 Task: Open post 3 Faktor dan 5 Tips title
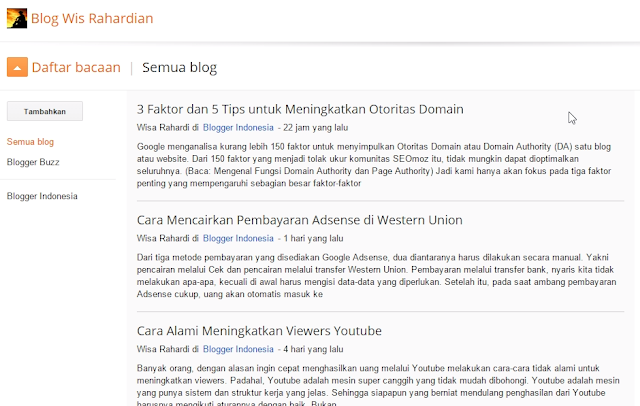tap(300, 109)
